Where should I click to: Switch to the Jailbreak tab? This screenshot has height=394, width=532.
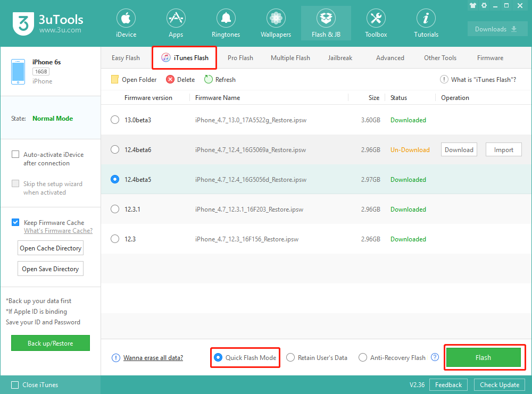(x=340, y=58)
